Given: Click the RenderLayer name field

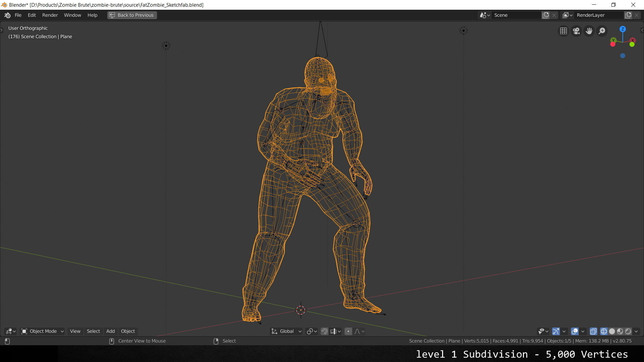Looking at the screenshot, I should click(x=599, y=15).
